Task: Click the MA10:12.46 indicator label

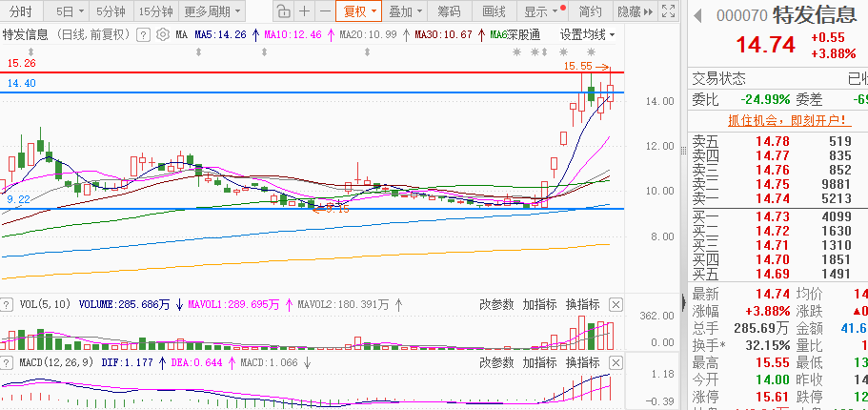Action: [293, 35]
